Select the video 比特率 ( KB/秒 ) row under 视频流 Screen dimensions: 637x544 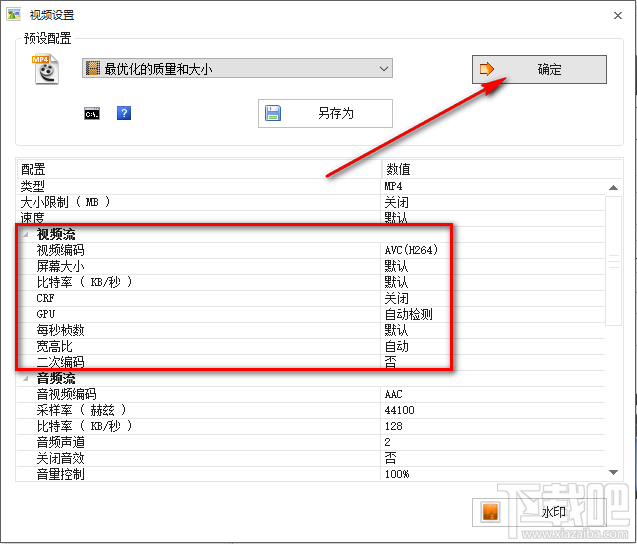tap(311, 282)
